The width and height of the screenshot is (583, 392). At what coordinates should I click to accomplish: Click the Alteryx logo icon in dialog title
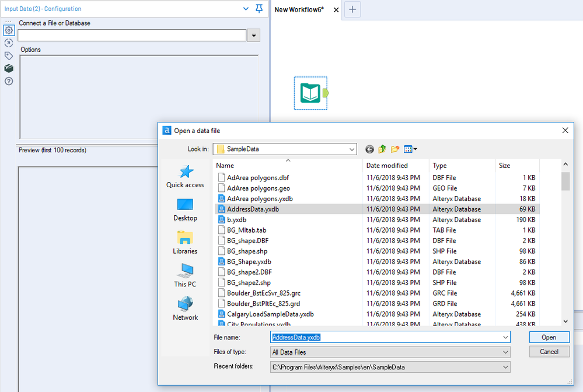point(167,131)
